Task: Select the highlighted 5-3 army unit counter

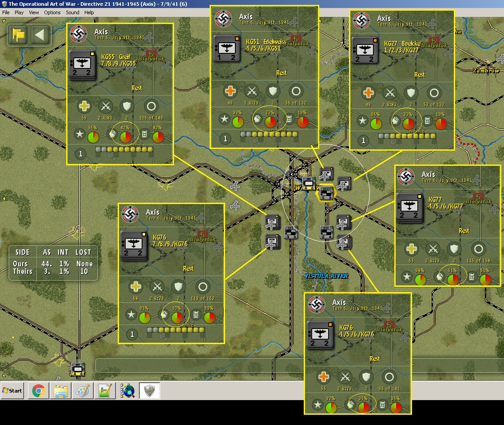Action: pyautogui.click(x=327, y=193)
